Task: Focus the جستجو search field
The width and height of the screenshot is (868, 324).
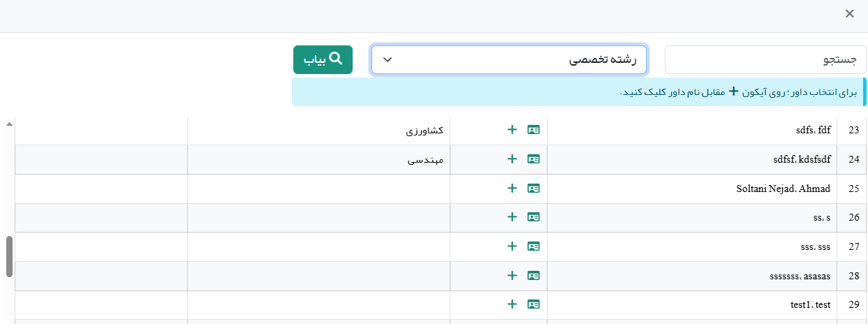Action: click(765, 60)
